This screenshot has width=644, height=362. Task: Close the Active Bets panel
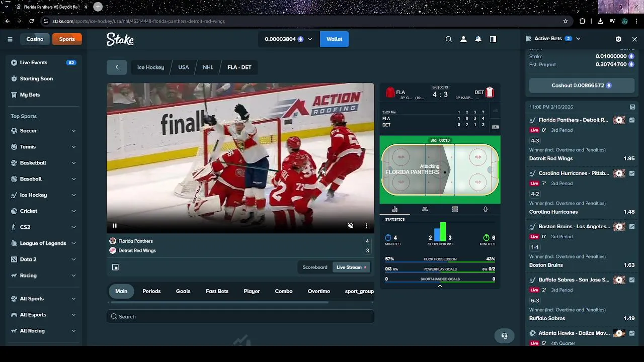tap(634, 39)
